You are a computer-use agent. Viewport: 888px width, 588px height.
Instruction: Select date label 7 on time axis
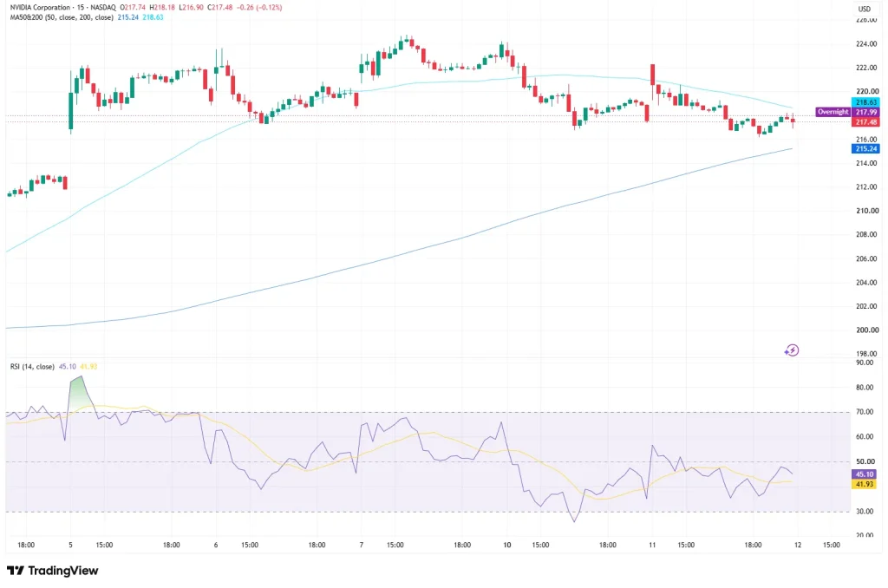pyautogui.click(x=362, y=545)
